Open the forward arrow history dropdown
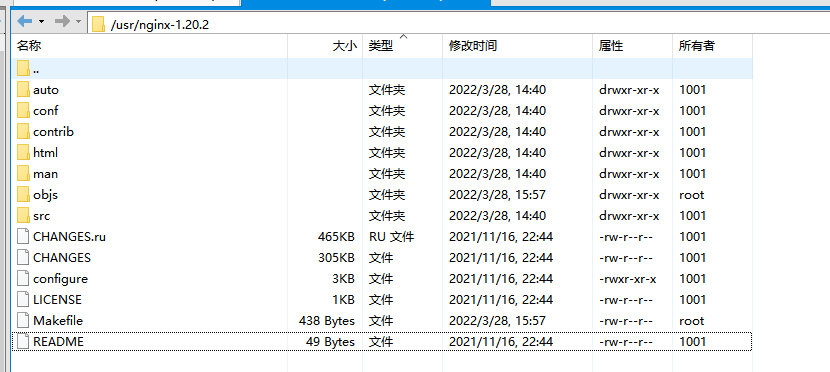830x372 pixels. tap(78, 22)
